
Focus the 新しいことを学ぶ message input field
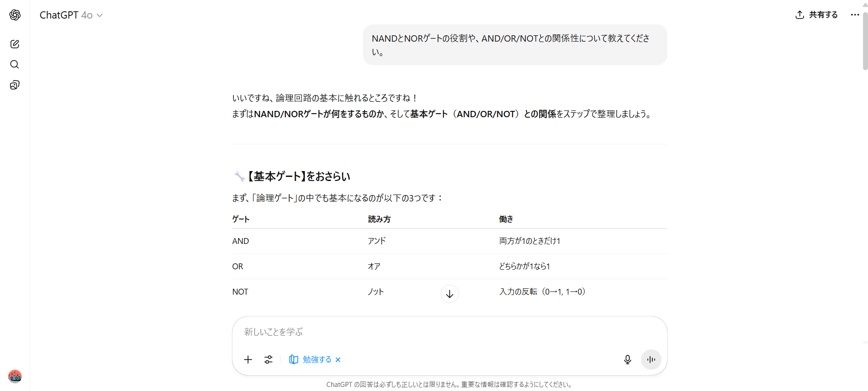pyautogui.click(x=449, y=332)
